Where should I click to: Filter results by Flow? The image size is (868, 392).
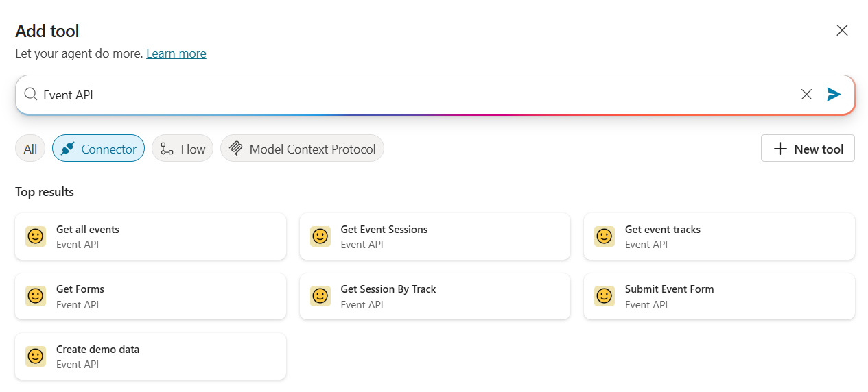pyautogui.click(x=183, y=149)
